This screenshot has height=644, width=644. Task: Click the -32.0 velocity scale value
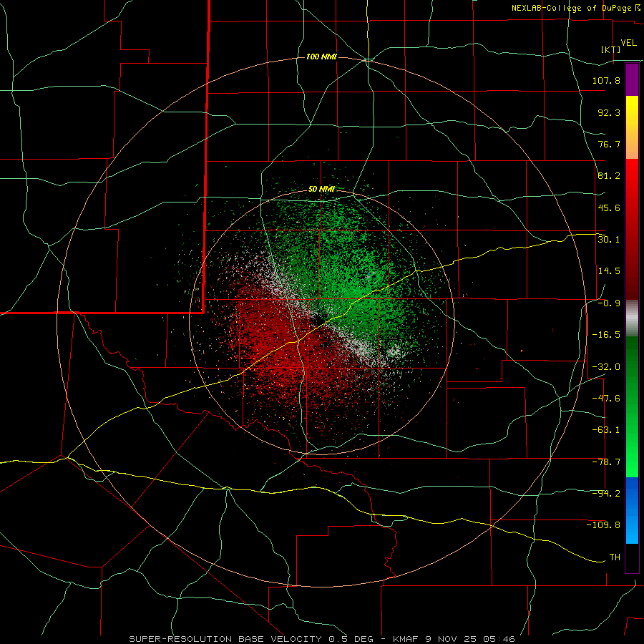(x=606, y=367)
